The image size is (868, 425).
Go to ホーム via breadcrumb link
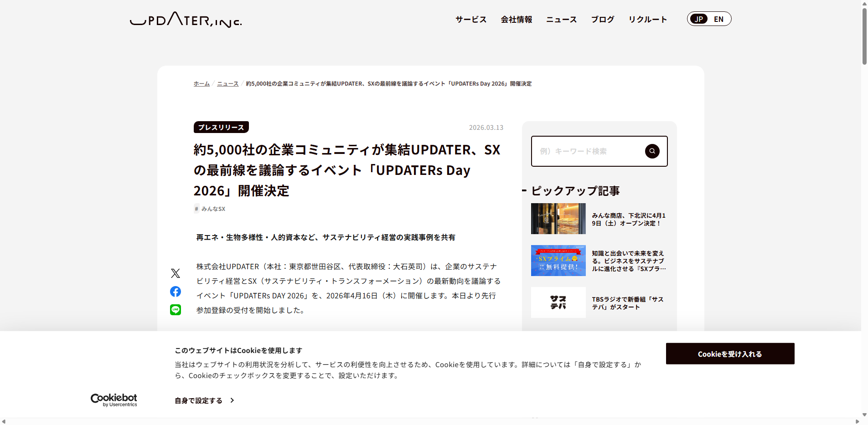(201, 83)
